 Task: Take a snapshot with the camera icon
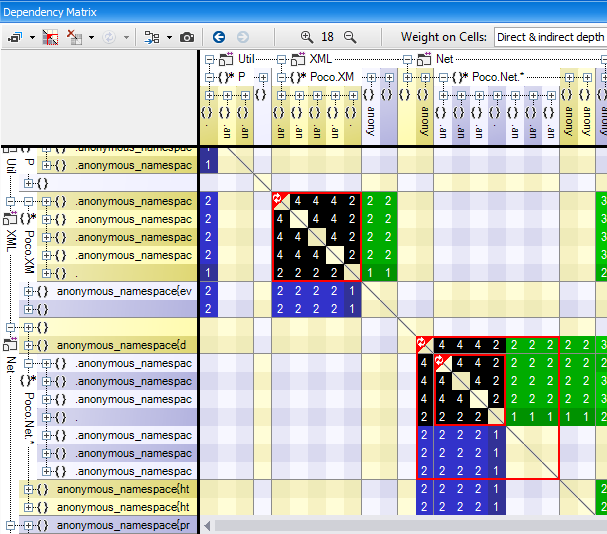click(187, 37)
